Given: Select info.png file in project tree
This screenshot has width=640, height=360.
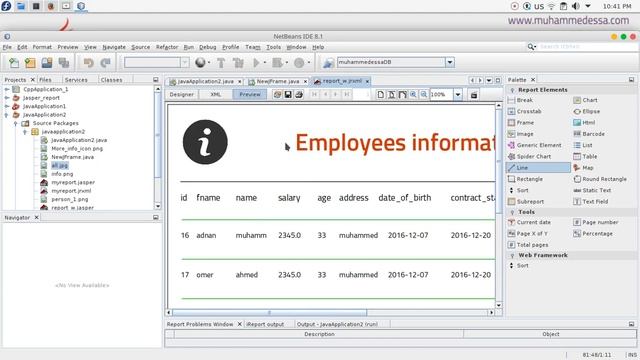Looking at the screenshot, I should 62,174.
